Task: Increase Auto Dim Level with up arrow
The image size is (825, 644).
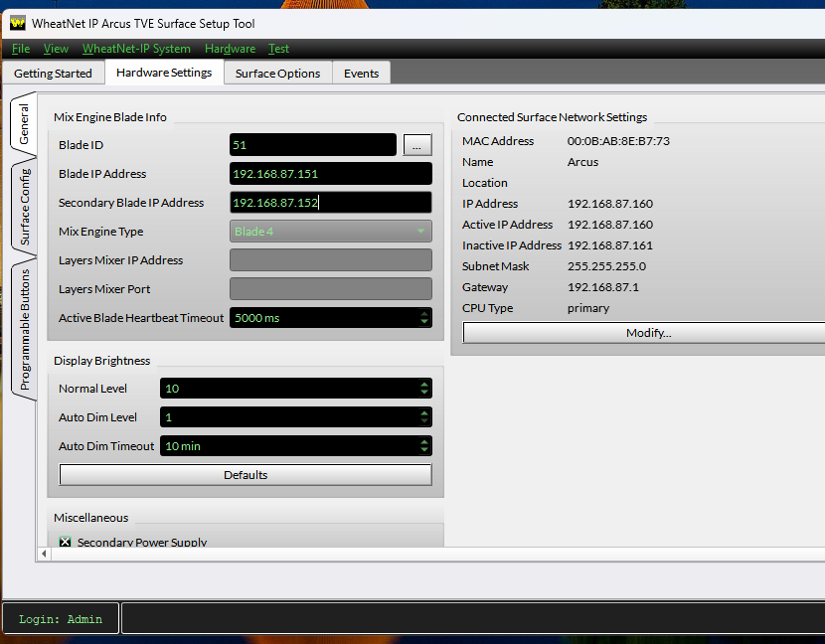Action: click(x=424, y=413)
